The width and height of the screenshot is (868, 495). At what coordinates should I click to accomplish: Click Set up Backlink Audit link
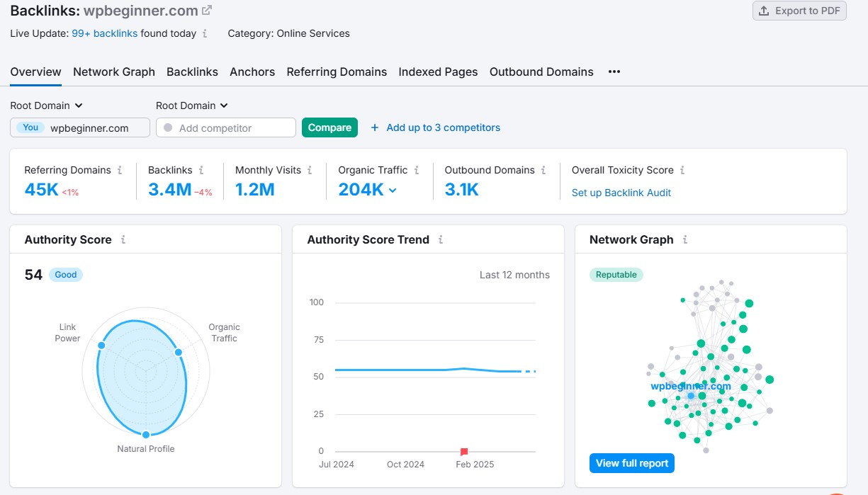(x=621, y=193)
